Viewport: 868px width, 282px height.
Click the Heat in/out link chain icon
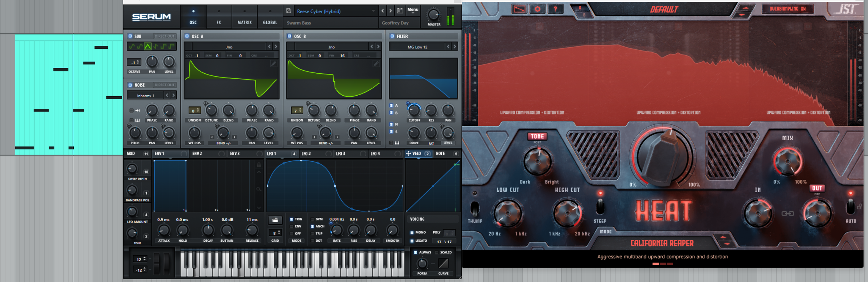pos(787,213)
